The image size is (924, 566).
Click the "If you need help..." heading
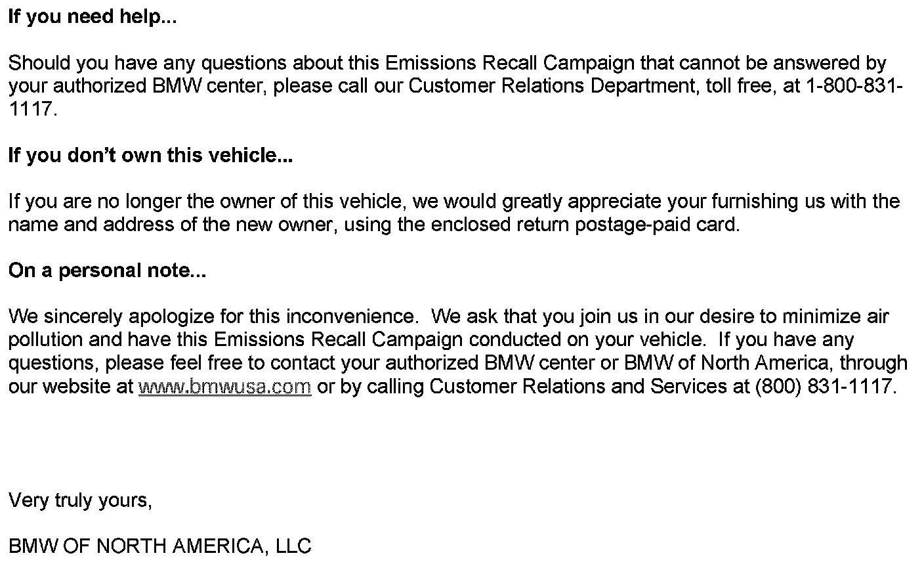coord(93,17)
